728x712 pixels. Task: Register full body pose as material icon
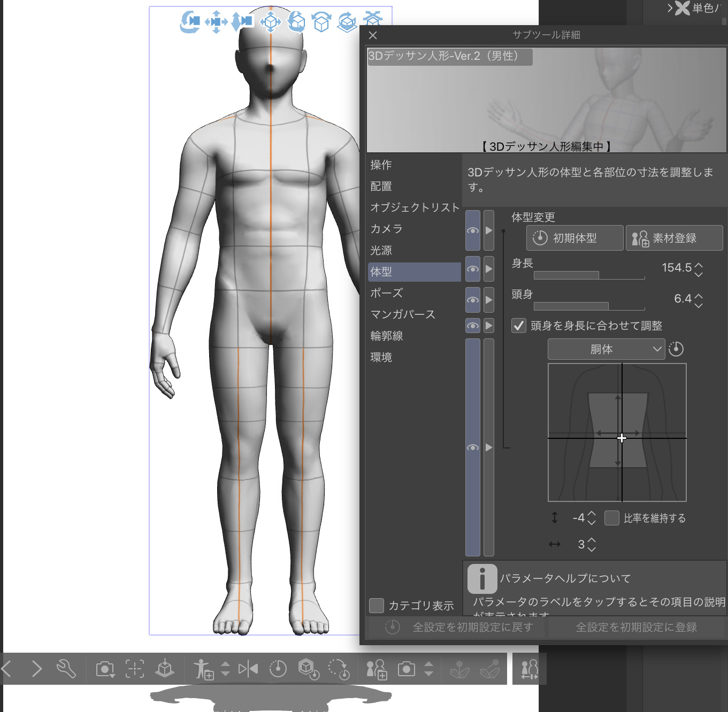coord(203,669)
